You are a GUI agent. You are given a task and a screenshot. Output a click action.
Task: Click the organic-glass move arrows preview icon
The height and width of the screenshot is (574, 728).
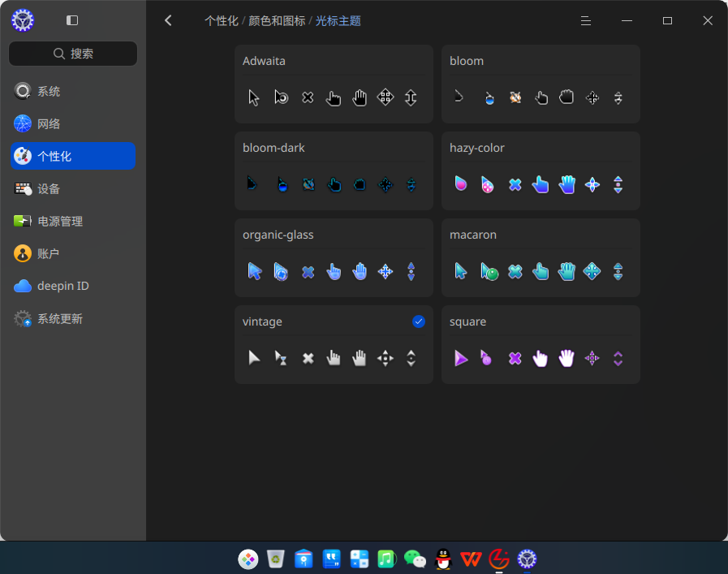[386, 271]
